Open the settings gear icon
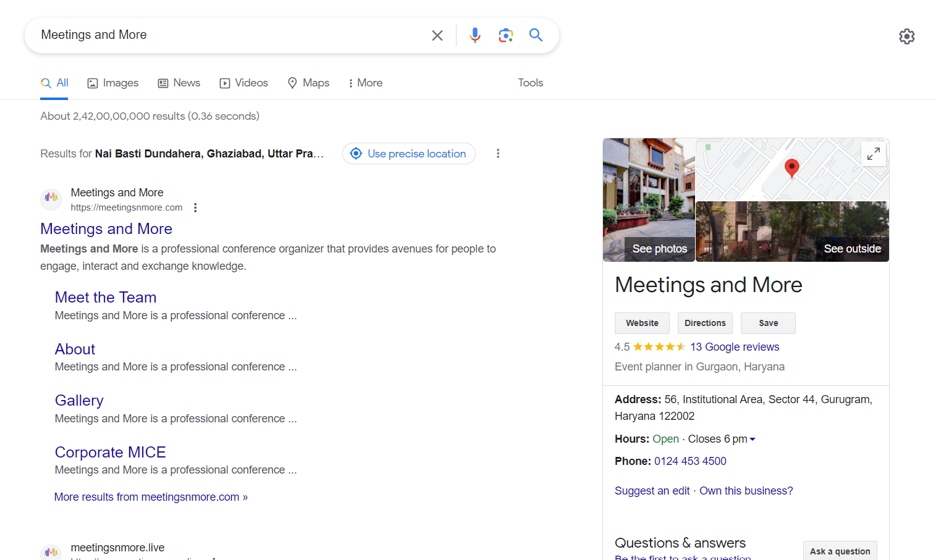This screenshot has width=936, height=560. 906,36
